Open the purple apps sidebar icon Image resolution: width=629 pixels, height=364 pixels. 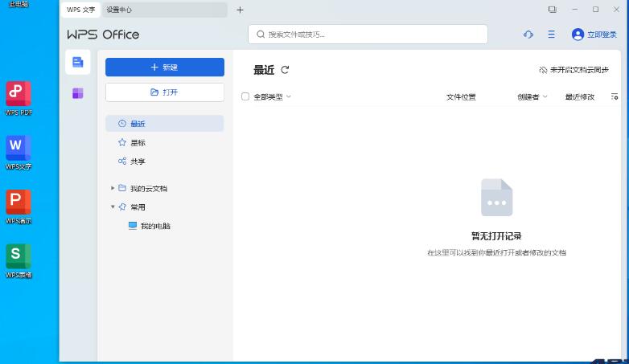78,93
